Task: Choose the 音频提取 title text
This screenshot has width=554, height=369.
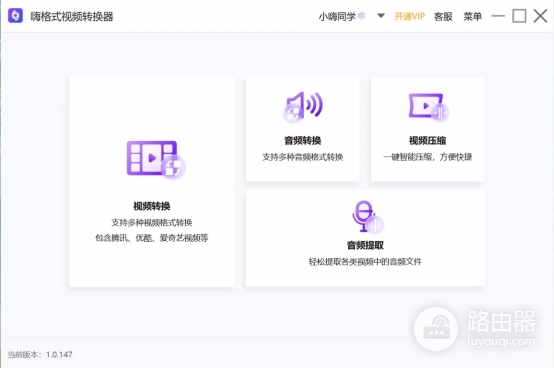Action: tap(365, 245)
